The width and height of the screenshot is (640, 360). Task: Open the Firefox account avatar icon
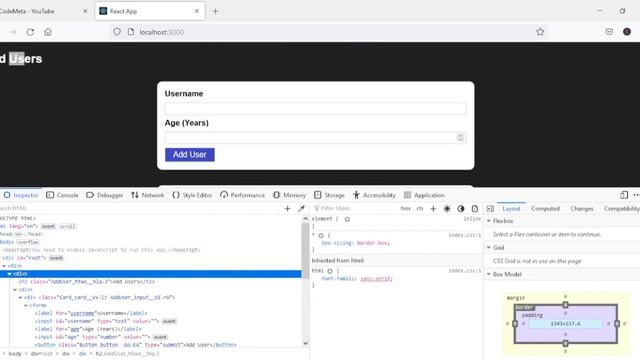coord(627,32)
